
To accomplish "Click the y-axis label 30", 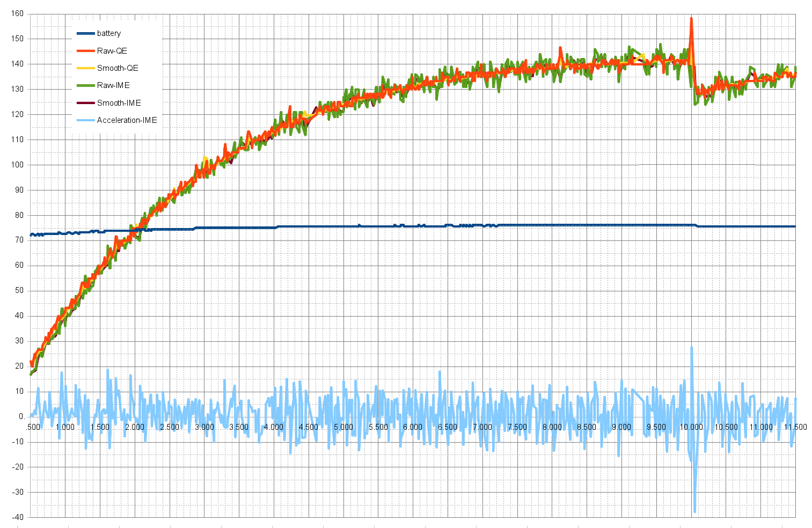I will (19, 341).
